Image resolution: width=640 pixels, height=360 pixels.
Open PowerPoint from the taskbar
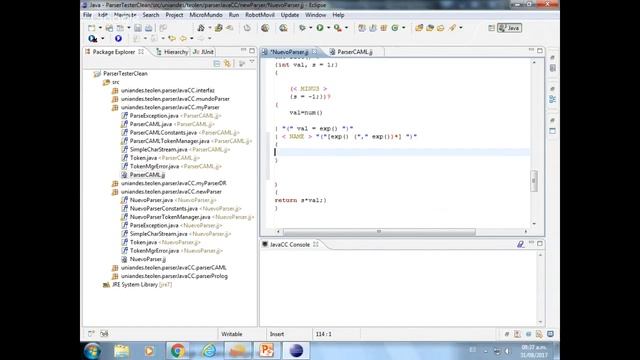267,351
